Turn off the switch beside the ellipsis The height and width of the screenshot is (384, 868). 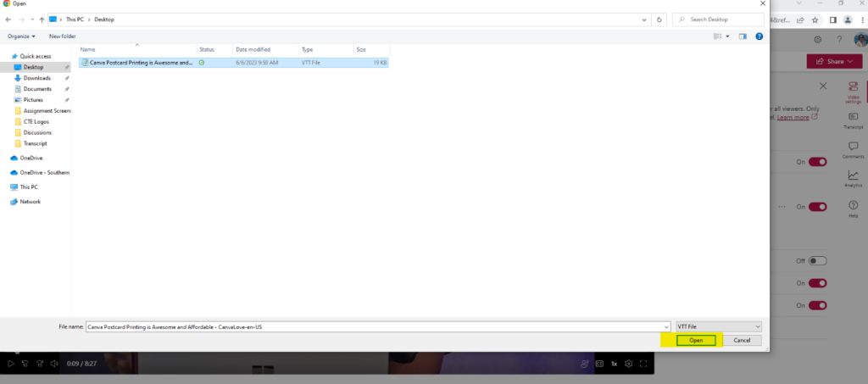(x=818, y=206)
